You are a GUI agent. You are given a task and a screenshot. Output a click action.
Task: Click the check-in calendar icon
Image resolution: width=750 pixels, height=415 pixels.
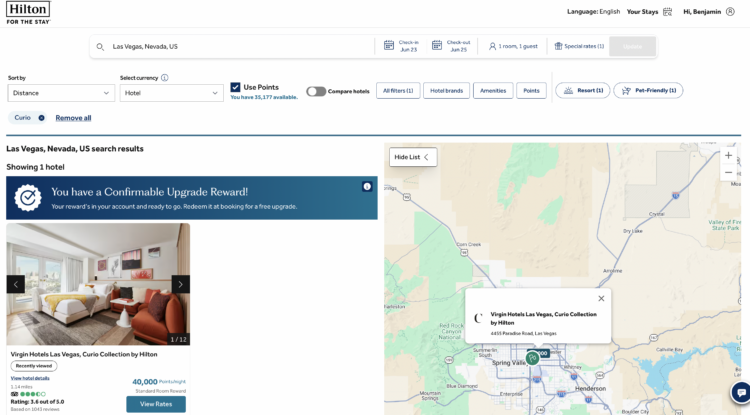click(x=389, y=46)
